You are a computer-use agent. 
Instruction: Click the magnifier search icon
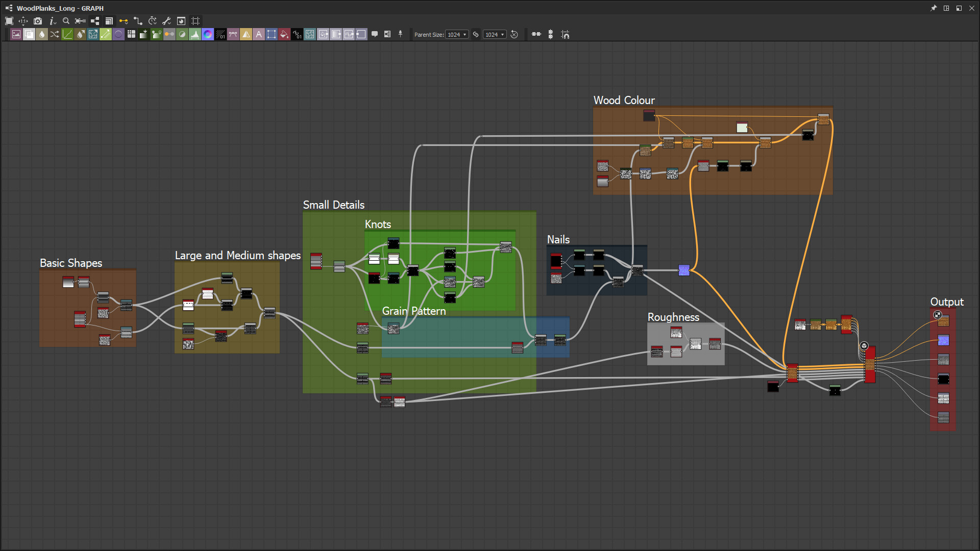(x=66, y=21)
